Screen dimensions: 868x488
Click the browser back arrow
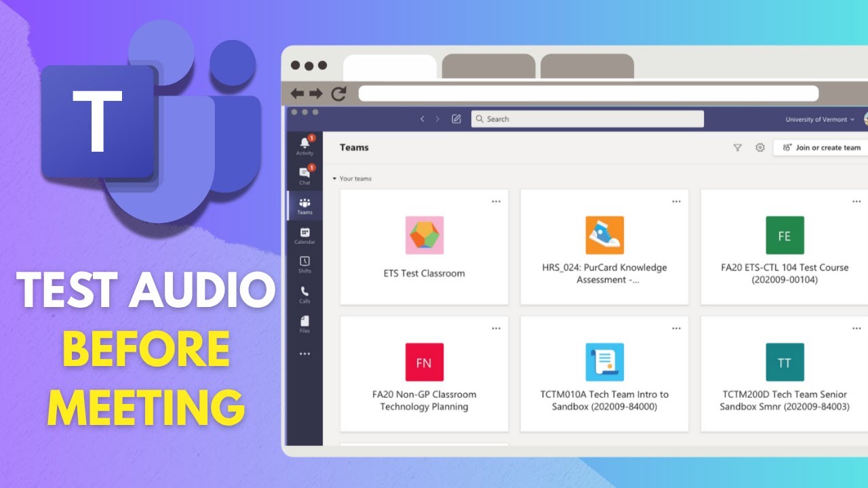point(297,94)
